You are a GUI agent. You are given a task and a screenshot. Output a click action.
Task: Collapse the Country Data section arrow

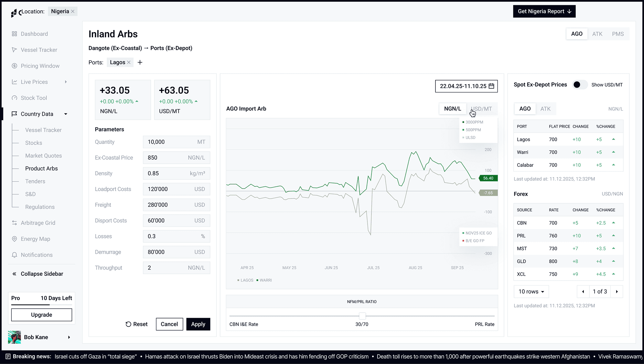66,114
